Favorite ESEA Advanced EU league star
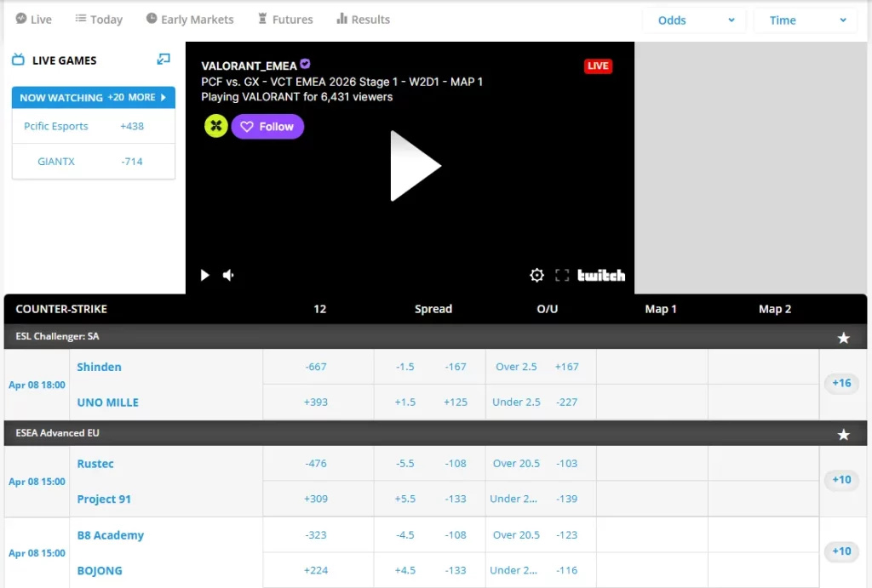This screenshot has height=588, width=872. [x=844, y=434]
